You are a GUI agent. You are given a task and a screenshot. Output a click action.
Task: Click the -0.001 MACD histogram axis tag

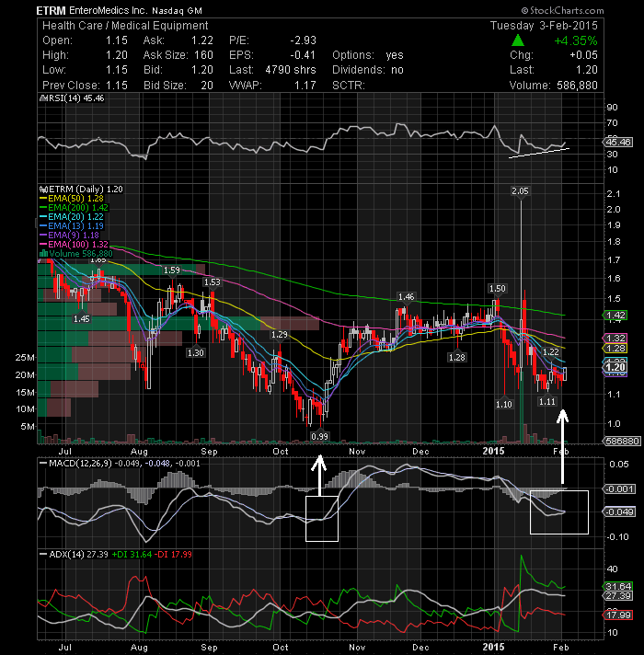619,489
